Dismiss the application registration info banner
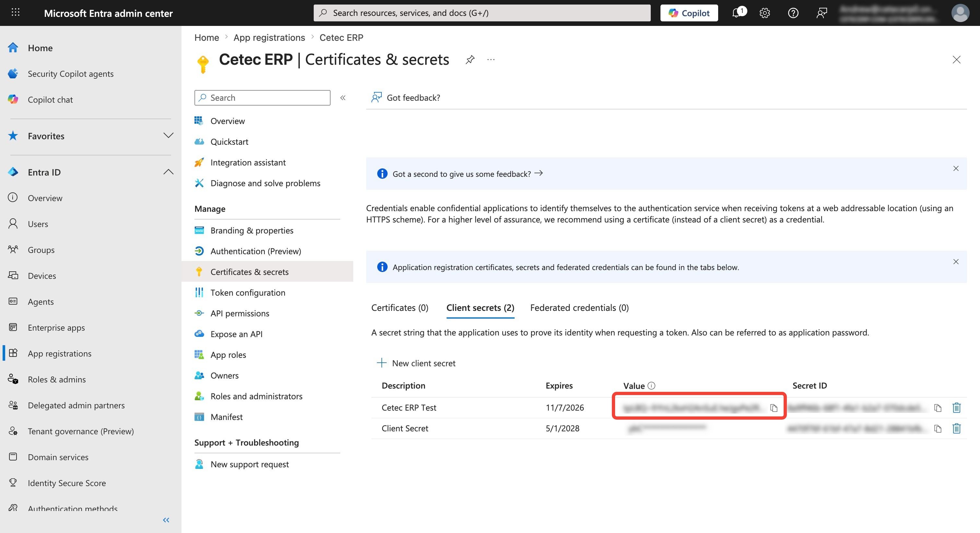The width and height of the screenshot is (980, 533). 956,262
